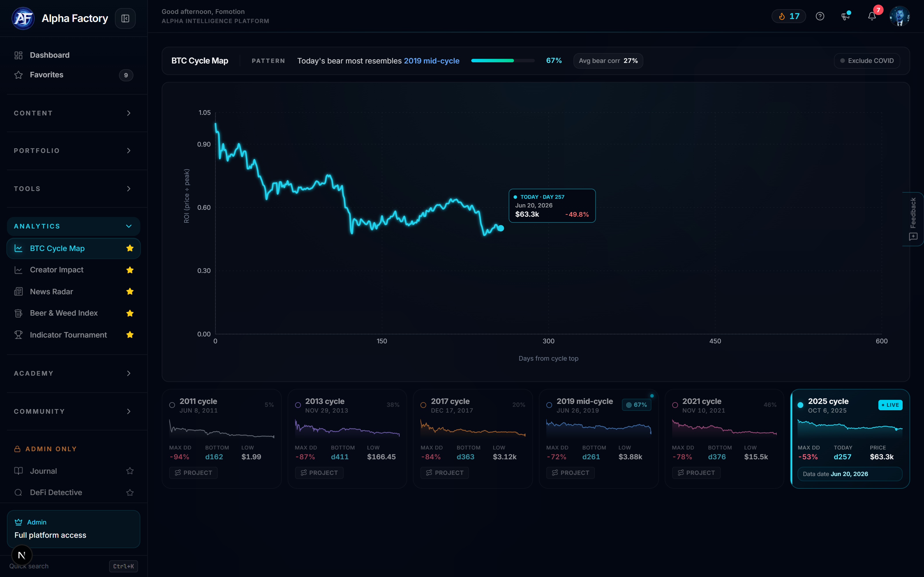Collapse the Analytics sidebar section
The image size is (924, 577).
(73, 226)
